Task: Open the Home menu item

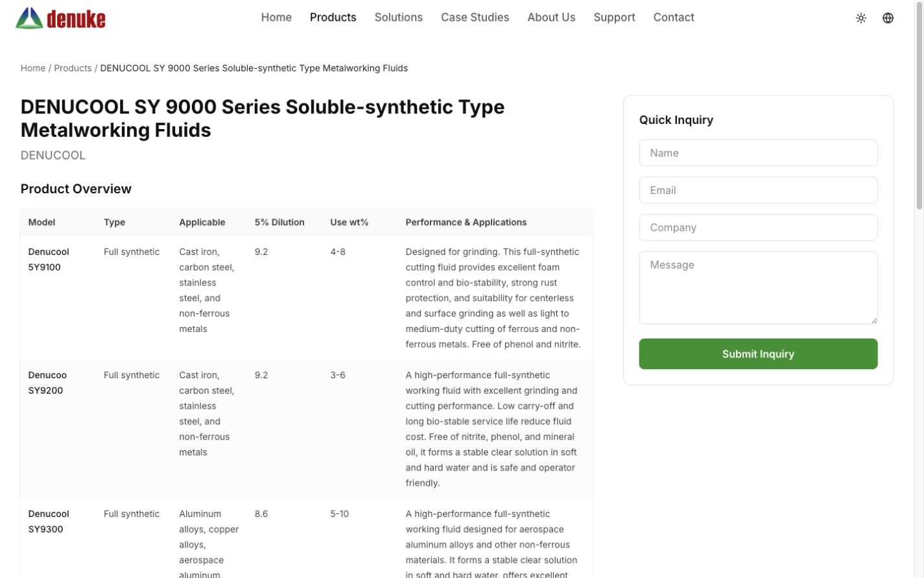Action: point(276,18)
